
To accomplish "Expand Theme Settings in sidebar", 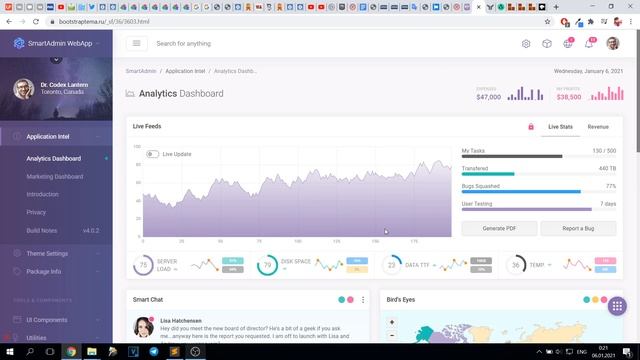I will [56, 253].
